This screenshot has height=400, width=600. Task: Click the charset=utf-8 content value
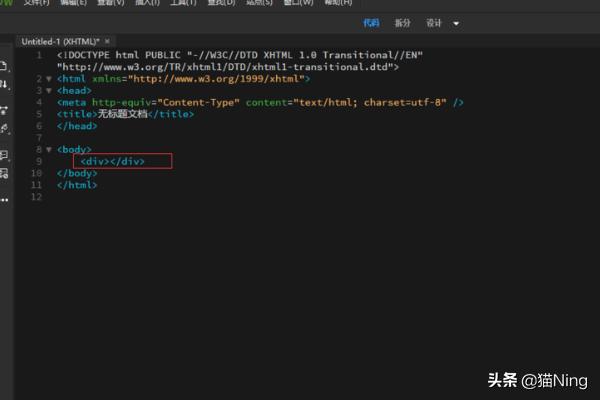402,103
